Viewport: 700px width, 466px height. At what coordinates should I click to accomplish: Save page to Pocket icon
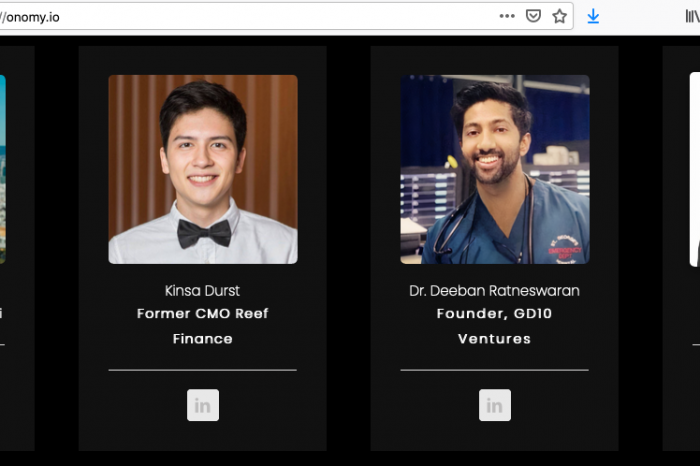pyautogui.click(x=533, y=17)
